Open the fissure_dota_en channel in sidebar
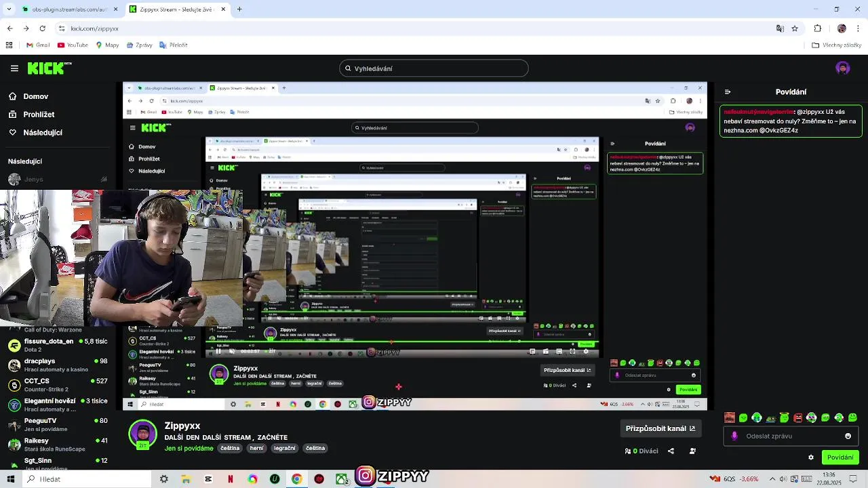Image resolution: width=868 pixels, height=488 pixels. (x=58, y=345)
